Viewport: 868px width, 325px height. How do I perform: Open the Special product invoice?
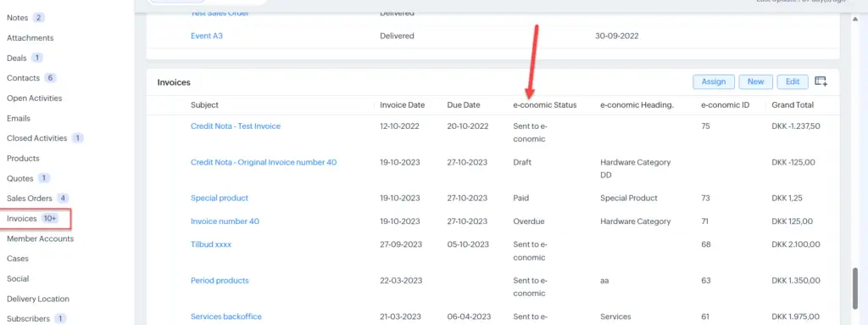220,198
